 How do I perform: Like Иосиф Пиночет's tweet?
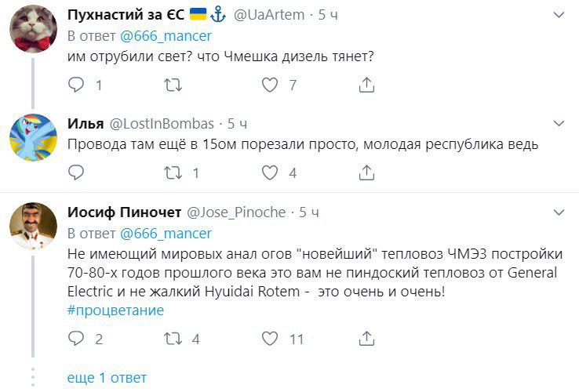click(270, 339)
